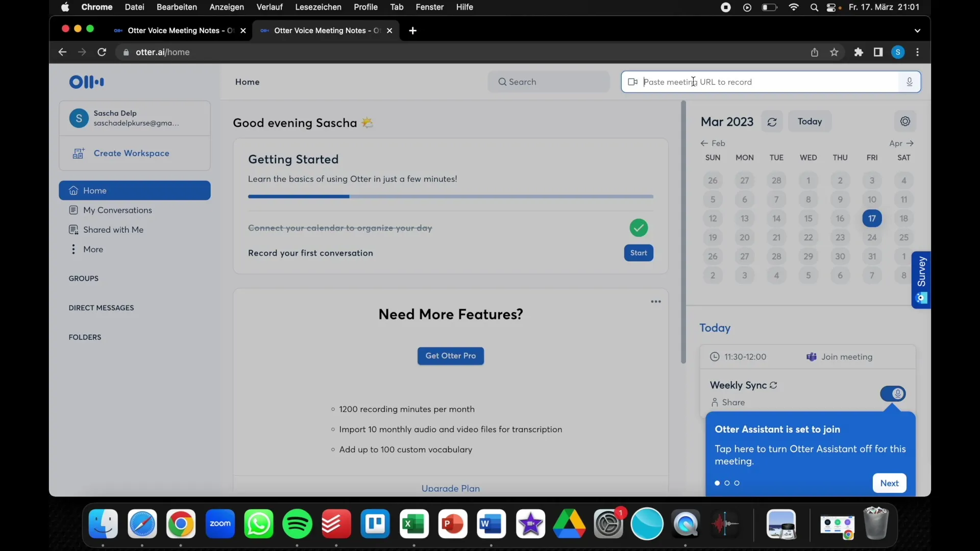Click the Wi-Fi icon in the menu bar
Image resolution: width=980 pixels, height=551 pixels.
point(794,7)
